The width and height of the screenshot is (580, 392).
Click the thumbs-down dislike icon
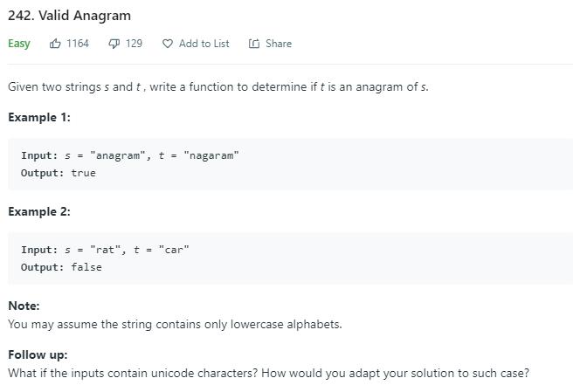tap(114, 44)
